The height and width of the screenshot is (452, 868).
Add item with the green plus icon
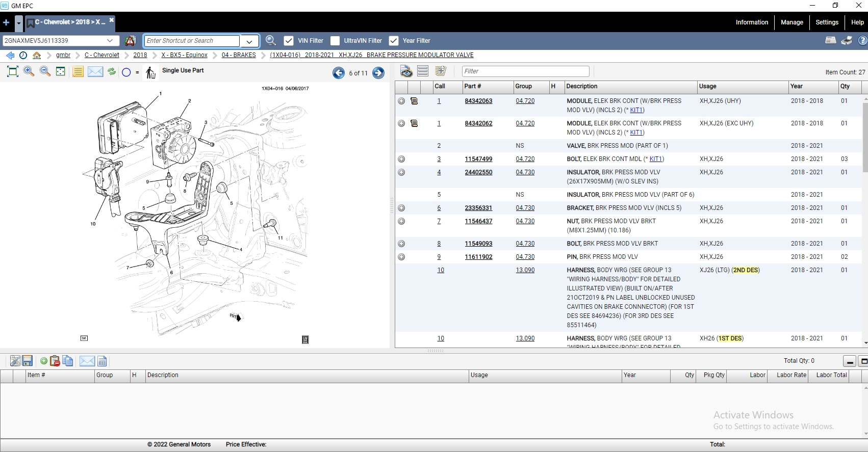pos(44,361)
